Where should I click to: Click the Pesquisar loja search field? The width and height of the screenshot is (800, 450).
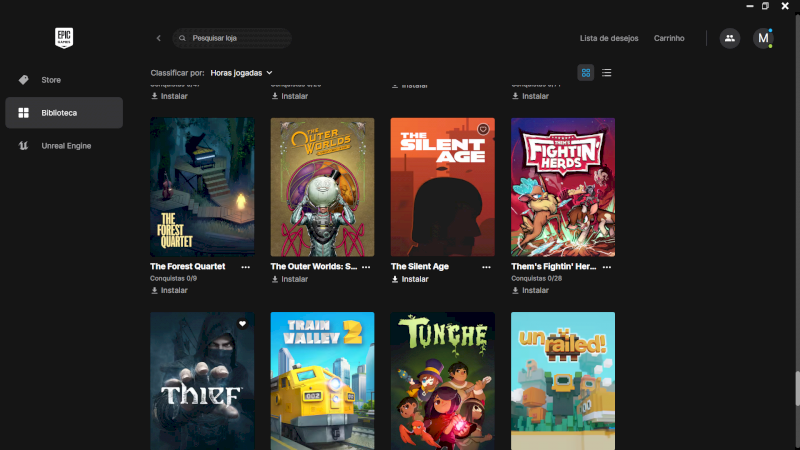tap(232, 38)
